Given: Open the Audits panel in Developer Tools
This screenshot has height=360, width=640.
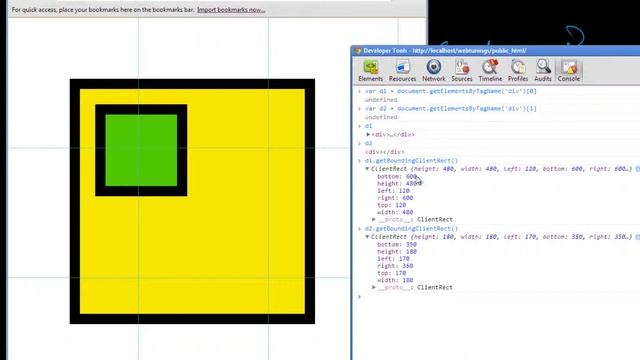Looking at the screenshot, I should click(543, 71).
